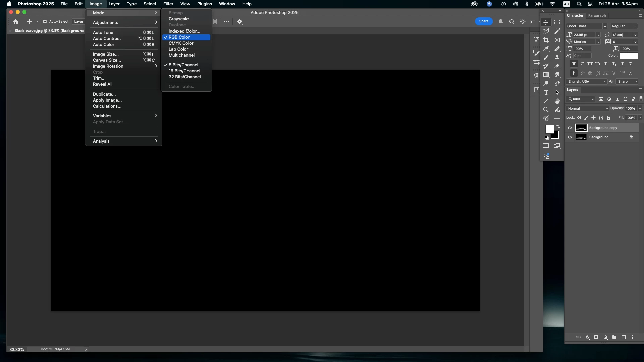Image resolution: width=644 pixels, height=362 pixels.
Task: Select the Hand tool
Action: click(x=557, y=101)
